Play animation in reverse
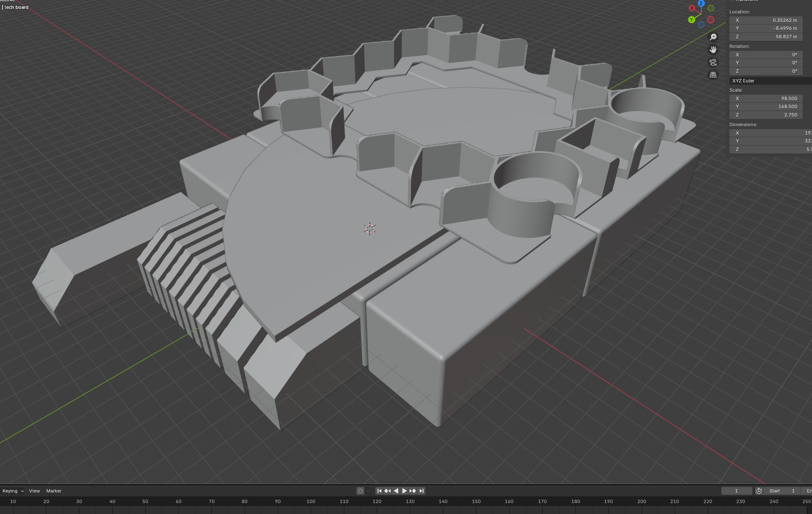The height and width of the screenshot is (514, 812). point(396,491)
